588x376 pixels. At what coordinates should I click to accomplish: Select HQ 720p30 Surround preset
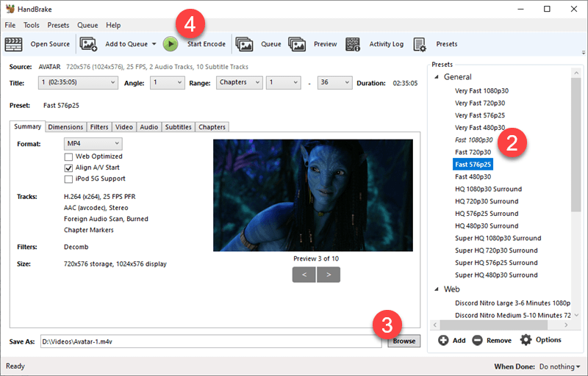(x=487, y=201)
